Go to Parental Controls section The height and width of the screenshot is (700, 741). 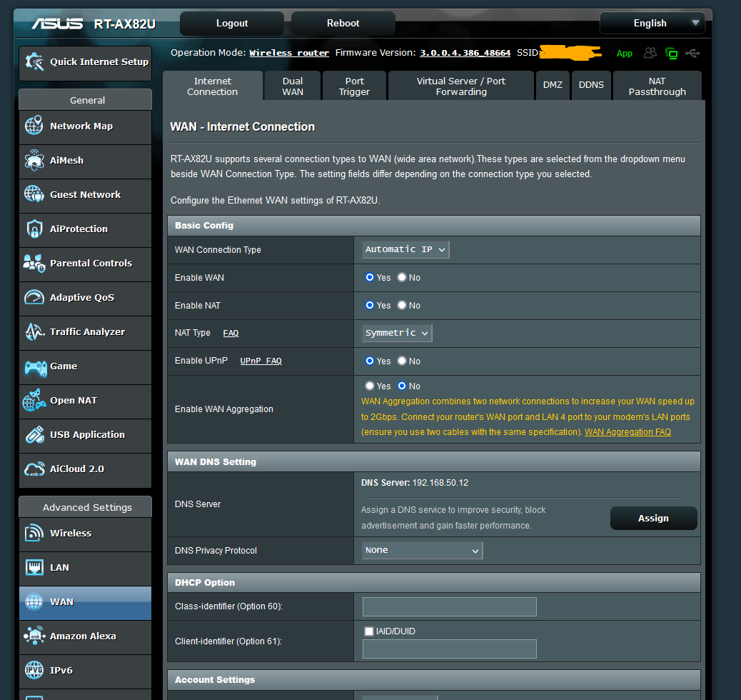(91, 264)
